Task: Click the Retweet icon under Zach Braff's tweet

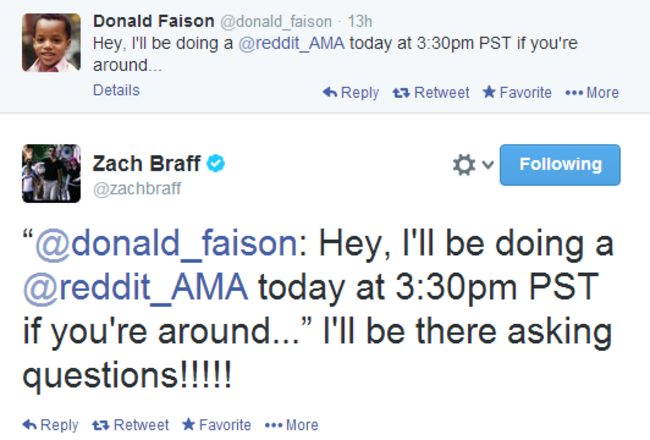Action: 100,425
